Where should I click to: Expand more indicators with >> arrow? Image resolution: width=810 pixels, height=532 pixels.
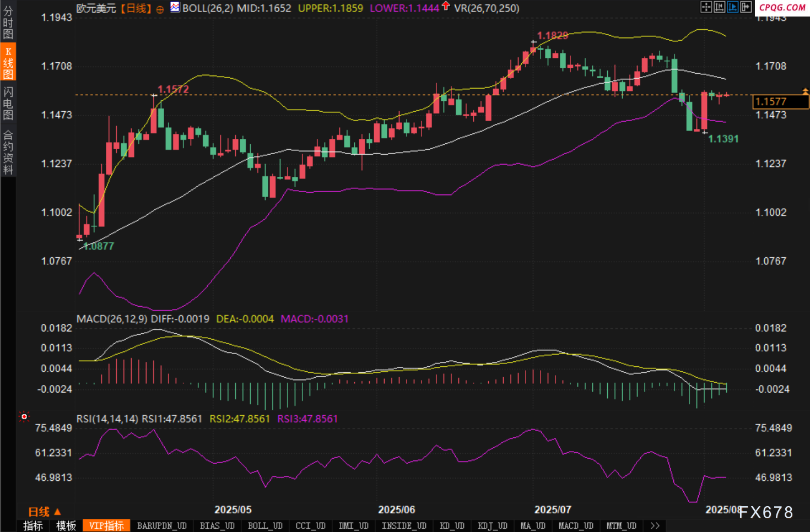pyautogui.click(x=655, y=526)
